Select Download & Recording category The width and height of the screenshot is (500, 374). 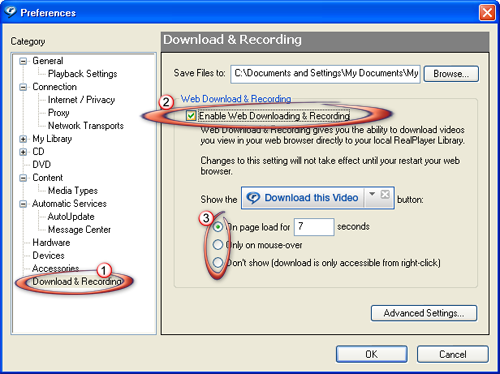point(77,281)
